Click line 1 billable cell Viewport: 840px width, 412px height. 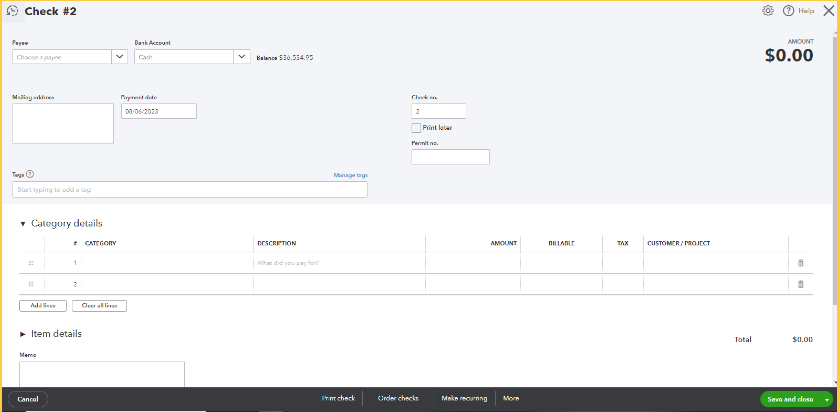[561, 263]
